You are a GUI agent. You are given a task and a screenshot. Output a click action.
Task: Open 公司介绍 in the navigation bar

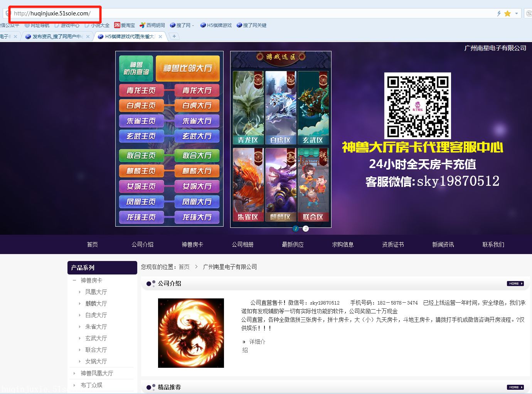click(143, 244)
